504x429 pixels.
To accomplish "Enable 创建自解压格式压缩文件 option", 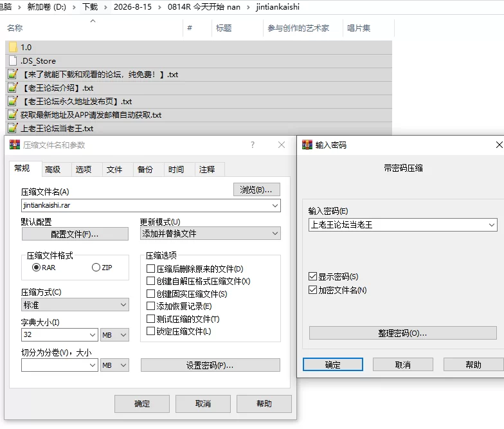I will (x=150, y=281).
